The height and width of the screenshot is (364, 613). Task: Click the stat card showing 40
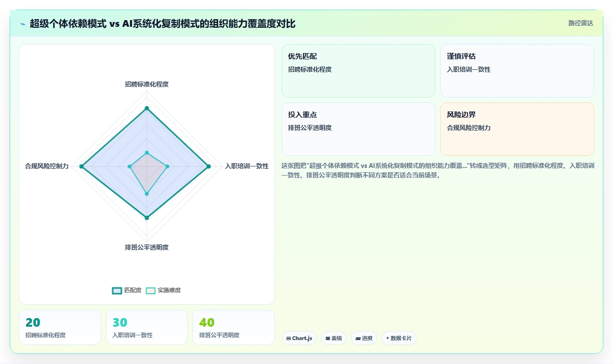[234, 327]
